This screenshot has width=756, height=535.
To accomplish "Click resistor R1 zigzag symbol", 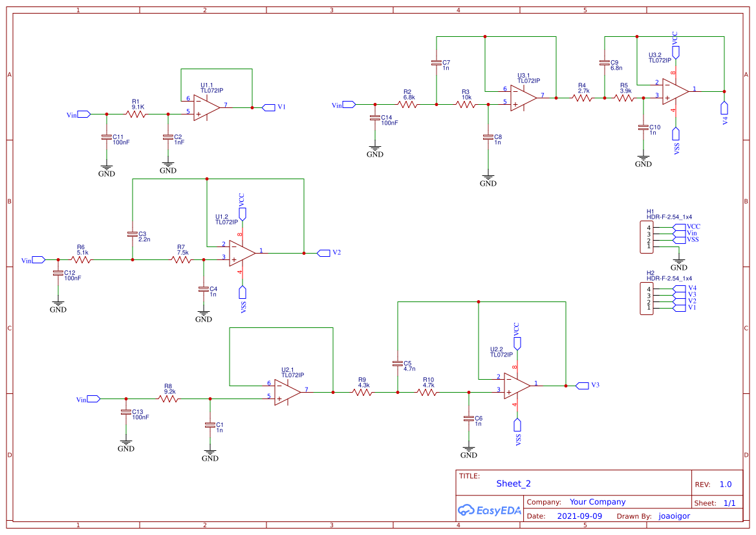I will (x=136, y=115).
